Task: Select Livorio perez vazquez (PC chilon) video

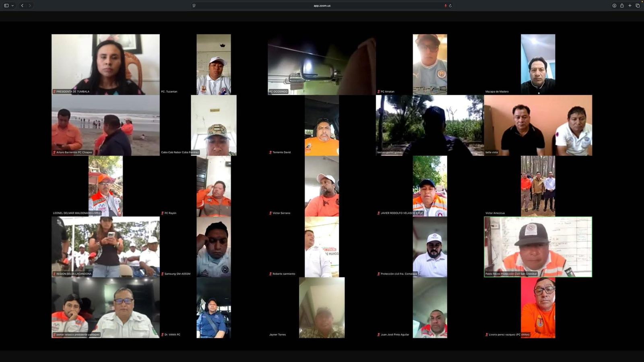Action: (x=538, y=307)
